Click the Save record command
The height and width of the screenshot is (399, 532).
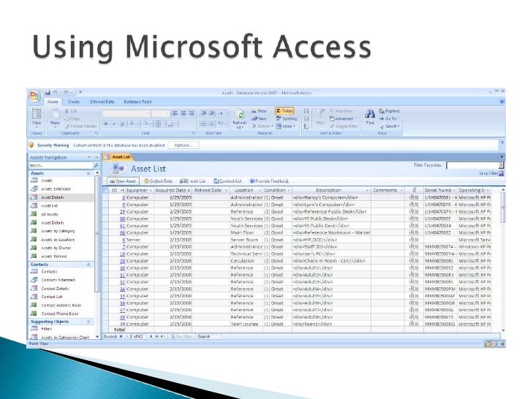tap(259, 118)
